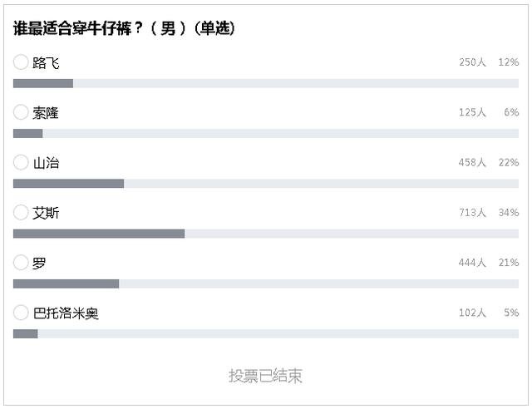Select the radio button for 罗

21,263
